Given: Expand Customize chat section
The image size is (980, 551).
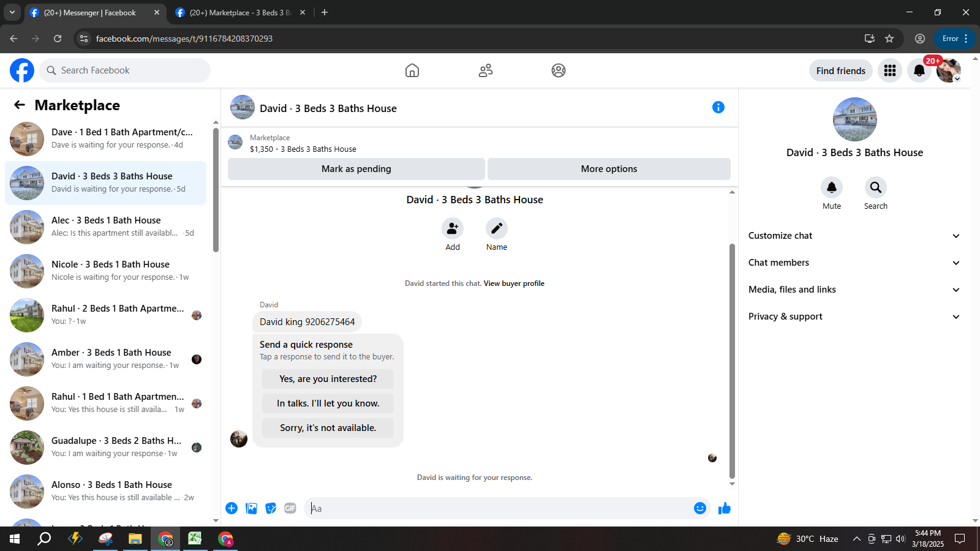Looking at the screenshot, I should tap(854, 236).
